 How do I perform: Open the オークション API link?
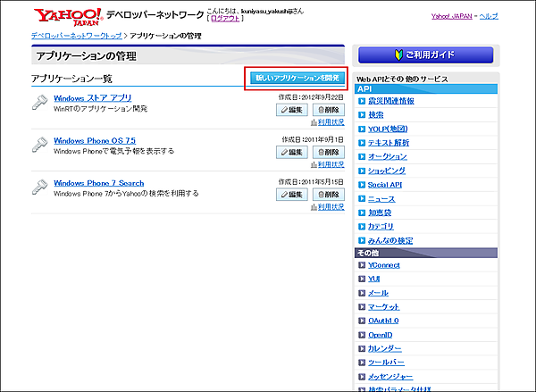(388, 157)
